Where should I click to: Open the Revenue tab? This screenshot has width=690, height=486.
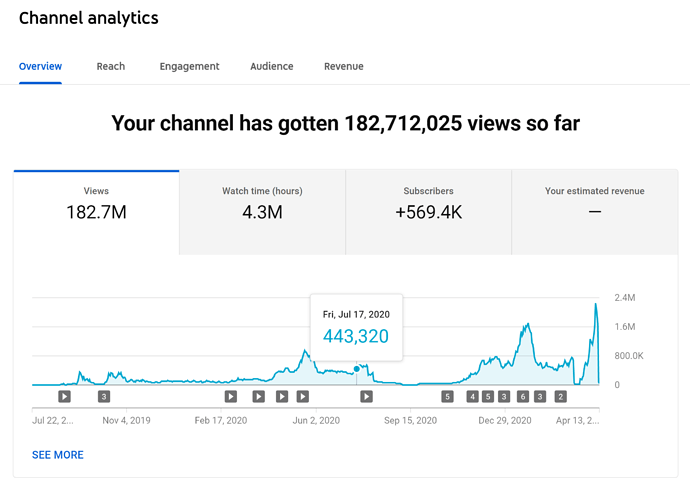(x=343, y=67)
